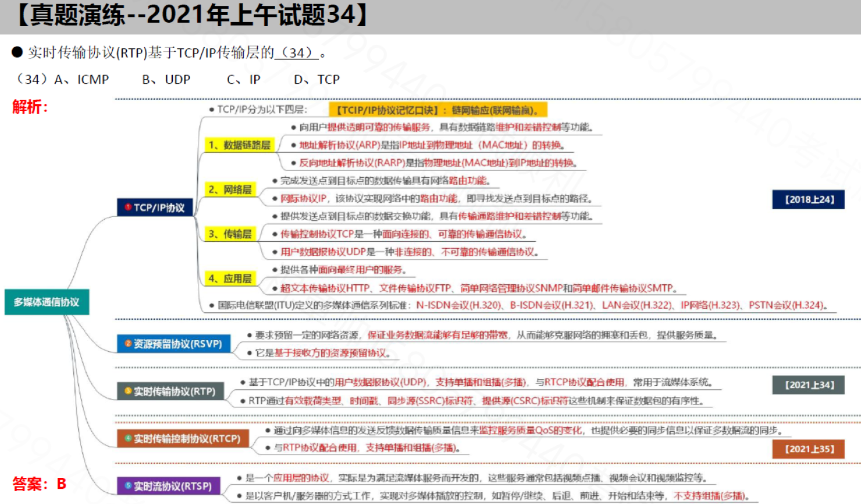This screenshot has width=861, height=504.
Task: Choose answer option D、TCP
Action: tap(317, 80)
